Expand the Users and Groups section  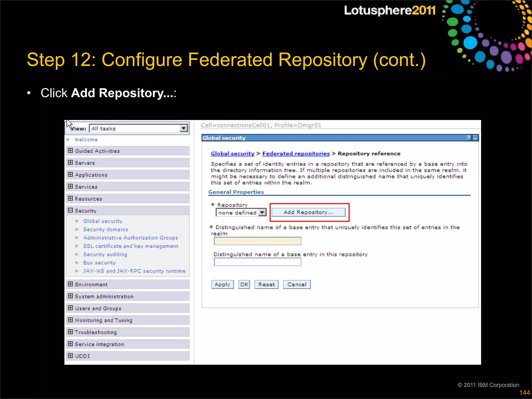[70, 308]
